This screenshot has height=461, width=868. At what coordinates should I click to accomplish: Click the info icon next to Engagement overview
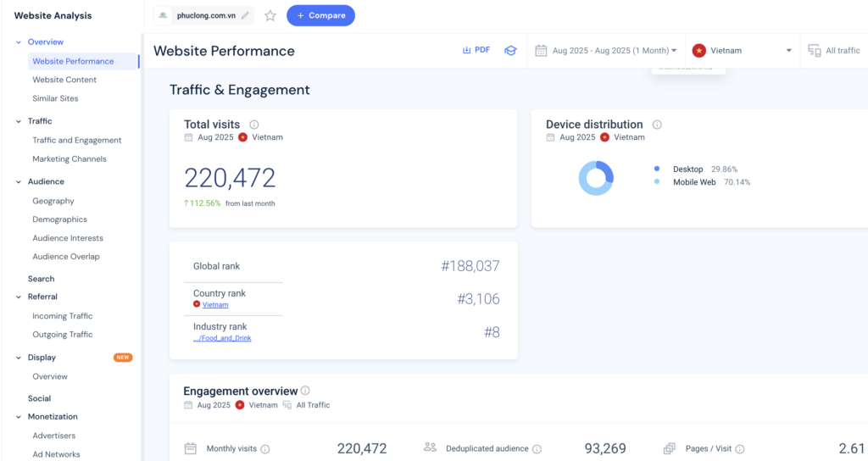point(305,391)
